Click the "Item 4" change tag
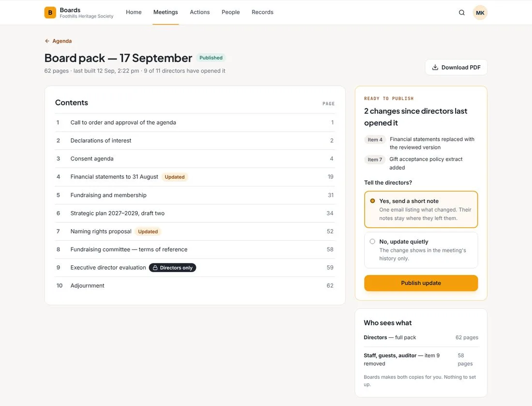Viewport: 532px width, 406px height. tap(375, 139)
